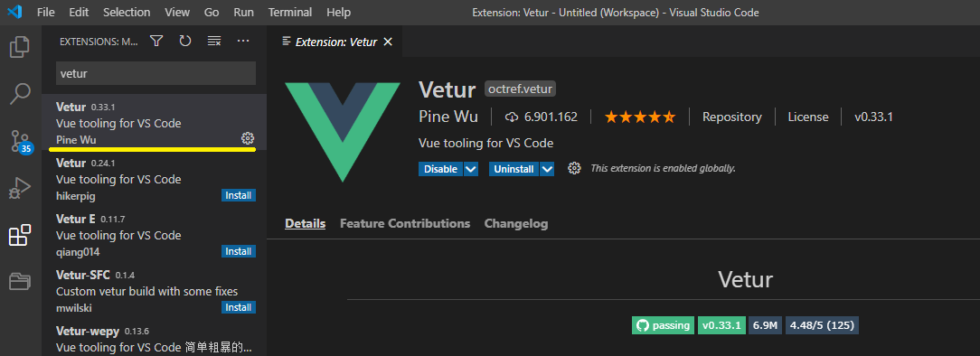980x356 pixels.
Task: Open the manage gear for Pine Wu's Vetur
Action: [248, 138]
